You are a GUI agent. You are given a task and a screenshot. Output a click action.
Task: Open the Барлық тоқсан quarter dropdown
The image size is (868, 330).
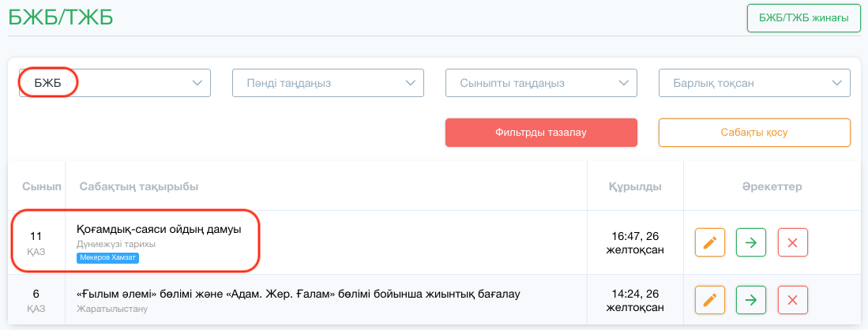(754, 83)
